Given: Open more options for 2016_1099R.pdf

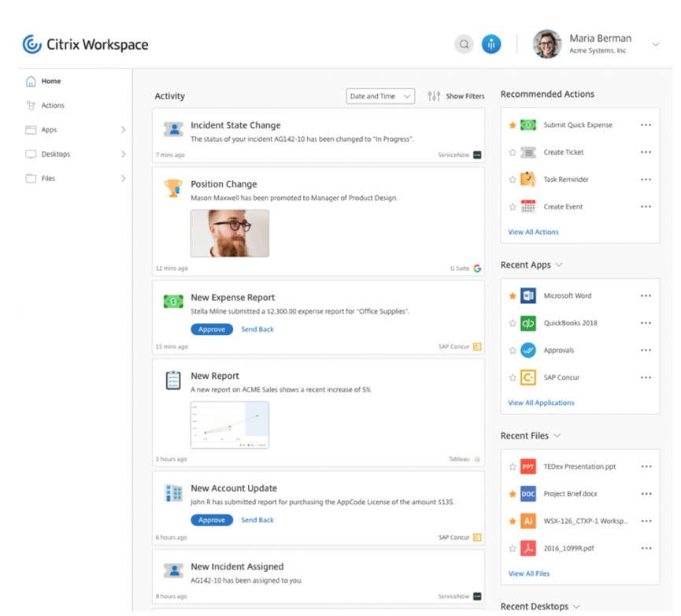Looking at the screenshot, I should pyautogui.click(x=646, y=548).
